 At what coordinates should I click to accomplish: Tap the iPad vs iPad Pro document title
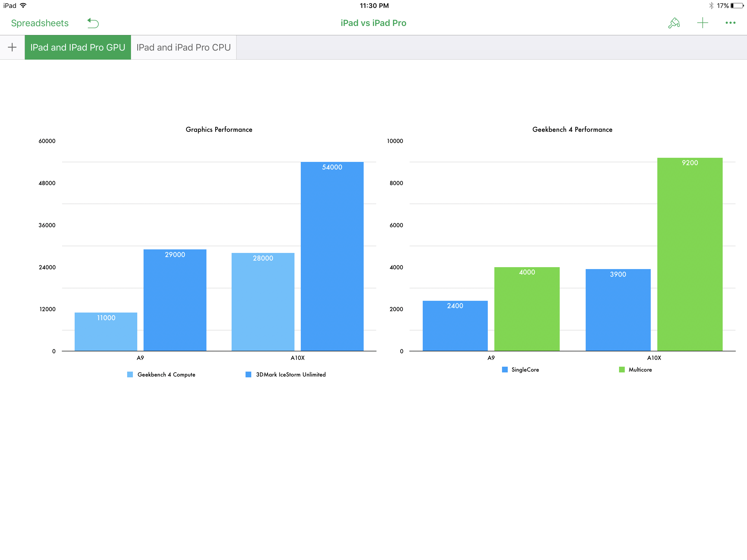tap(373, 23)
